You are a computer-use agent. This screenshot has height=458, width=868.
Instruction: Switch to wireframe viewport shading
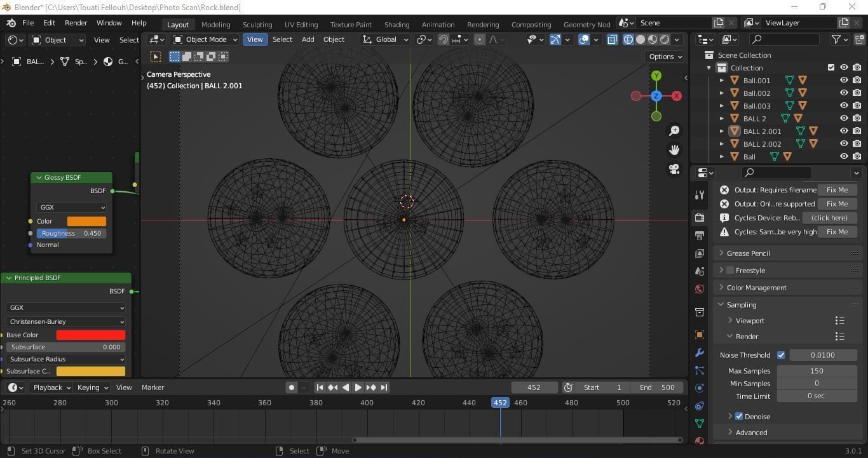click(628, 39)
